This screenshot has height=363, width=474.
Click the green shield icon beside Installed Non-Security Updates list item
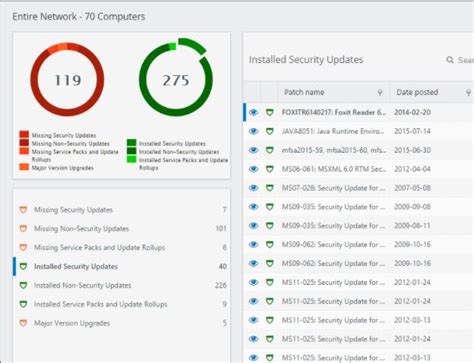(23, 285)
